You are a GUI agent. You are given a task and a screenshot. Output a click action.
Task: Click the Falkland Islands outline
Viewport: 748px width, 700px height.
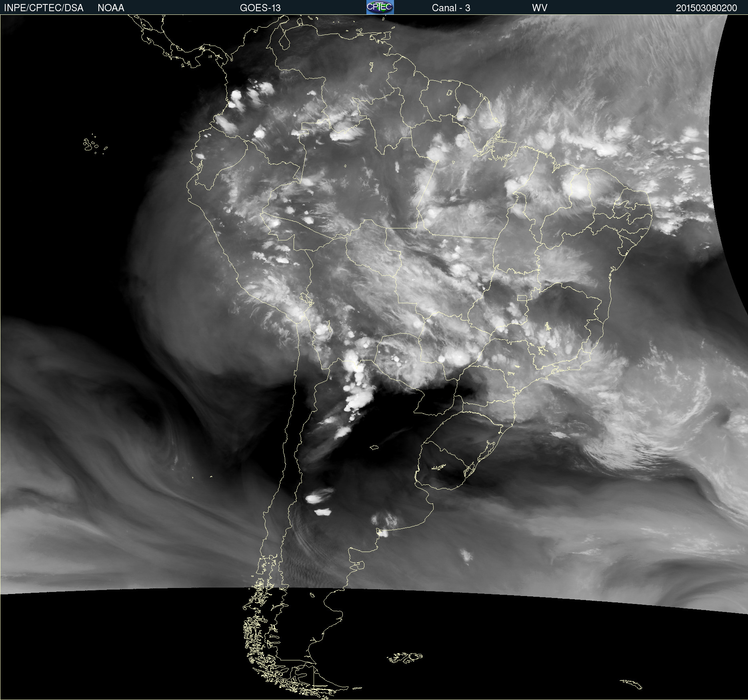point(405,658)
